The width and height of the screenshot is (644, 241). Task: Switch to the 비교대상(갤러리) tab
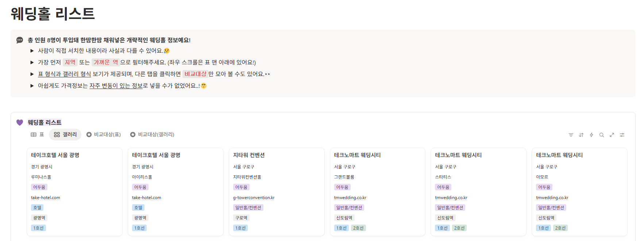(152, 135)
